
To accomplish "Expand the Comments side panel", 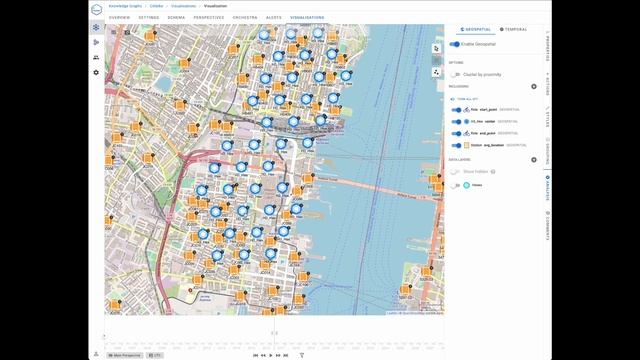I will click(x=548, y=225).
